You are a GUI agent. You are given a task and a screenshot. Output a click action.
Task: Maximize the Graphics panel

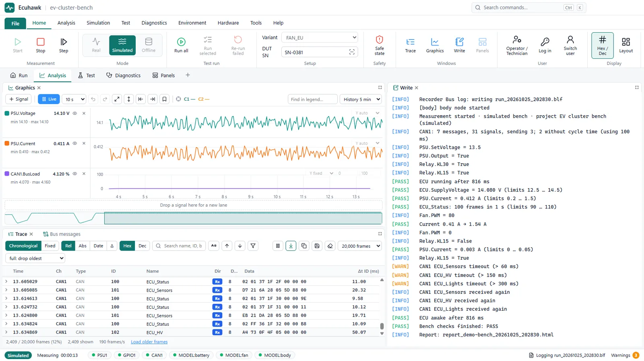click(380, 87)
